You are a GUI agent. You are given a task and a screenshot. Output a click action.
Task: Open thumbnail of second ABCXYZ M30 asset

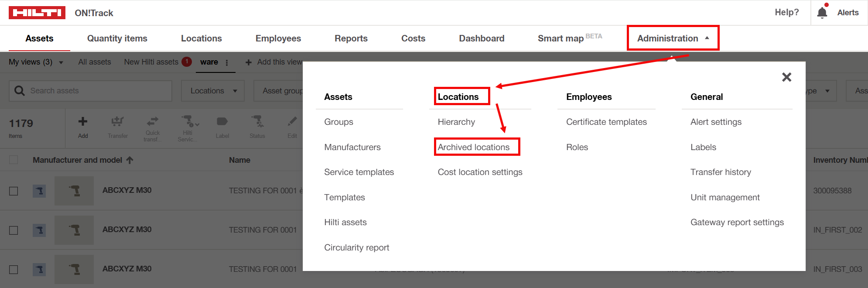(74, 230)
